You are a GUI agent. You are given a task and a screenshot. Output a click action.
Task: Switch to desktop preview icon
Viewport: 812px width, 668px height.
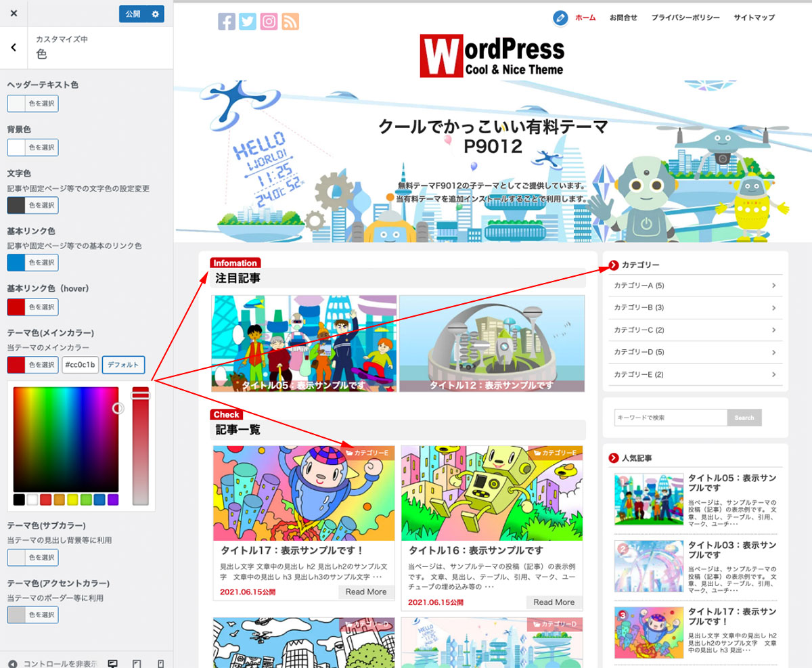pos(113,663)
